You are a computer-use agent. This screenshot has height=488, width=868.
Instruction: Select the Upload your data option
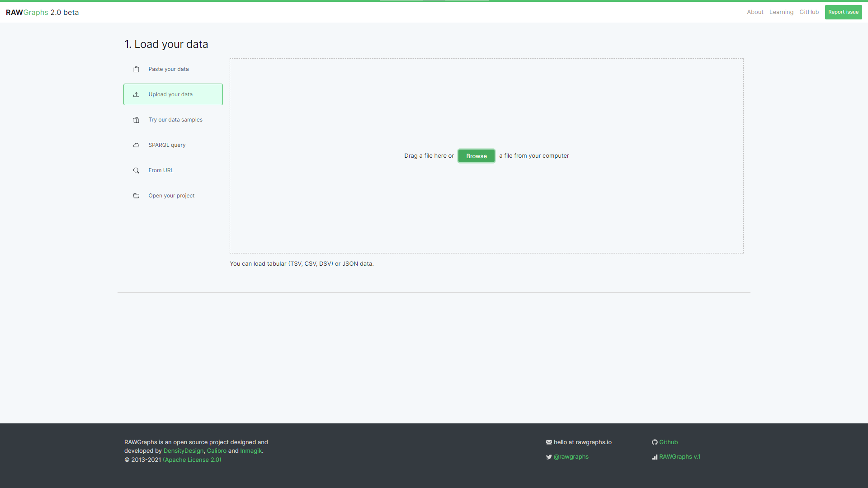pyautogui.click(x=173, y=94)
